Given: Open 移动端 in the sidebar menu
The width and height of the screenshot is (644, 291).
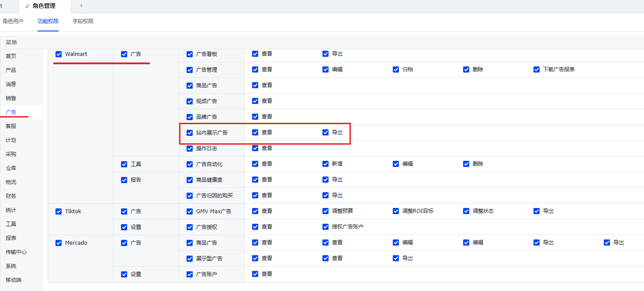Looking at the screenshot, I should [14, 280].
